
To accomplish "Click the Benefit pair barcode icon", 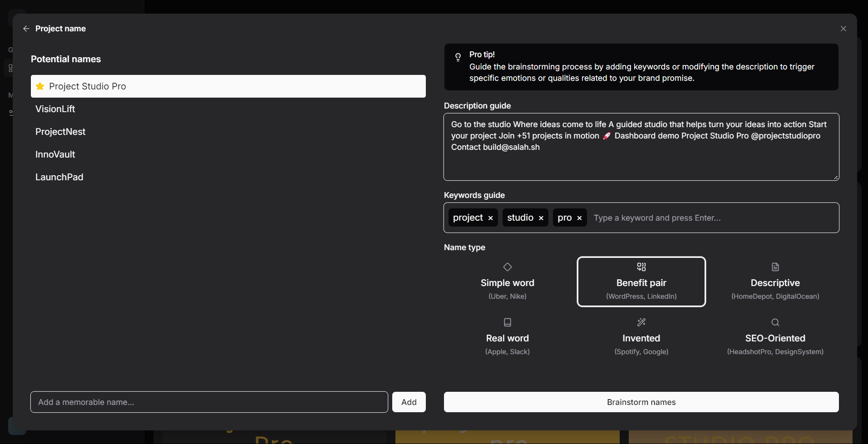I will pos(641,266).
